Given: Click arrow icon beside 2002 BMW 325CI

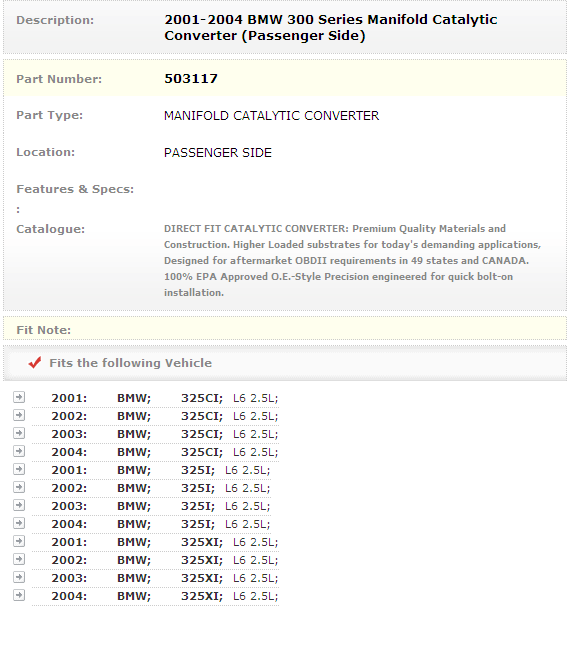Looking at the screenshot, I should point(19,415).
